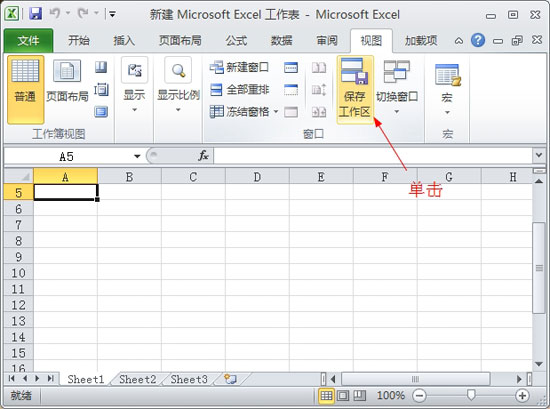
Task: Click Arrange All (全部重排) button
Action: (239, 89)
